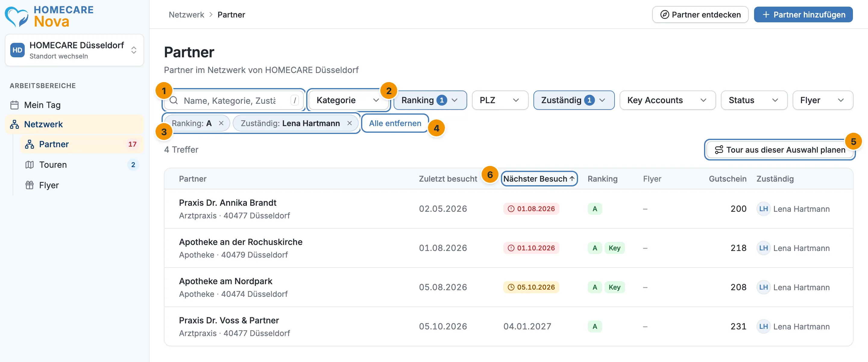Click LH avatar in Praxis Dr. Annika Brandt row
This screenshot has height=362, width=868.
tap(763, 208)
